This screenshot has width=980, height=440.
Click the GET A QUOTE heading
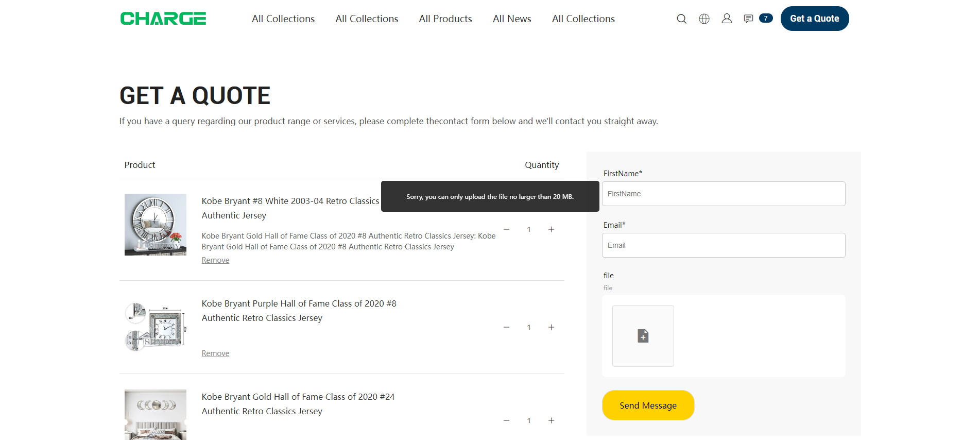pyautogui.click(x=195, y=95)
